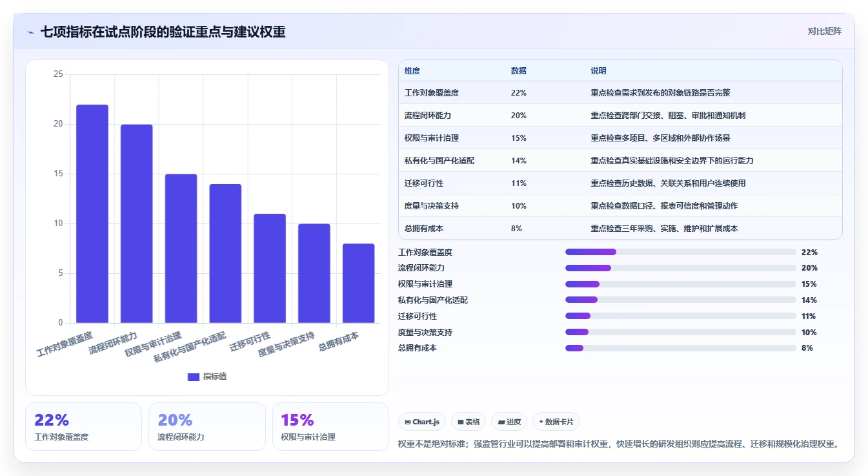Click the 权限与审计治理 table row name

432,138
